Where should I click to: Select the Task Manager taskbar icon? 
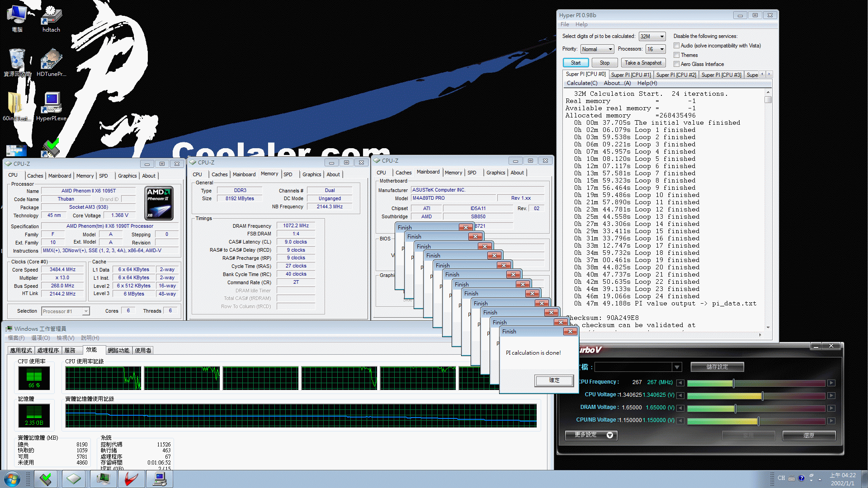tap(103, 479)
